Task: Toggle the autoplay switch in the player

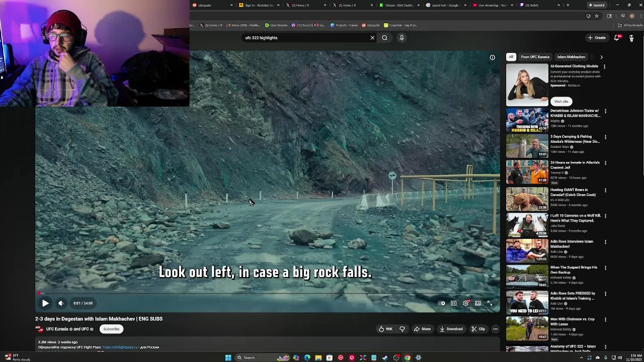Action: [442, 303]
